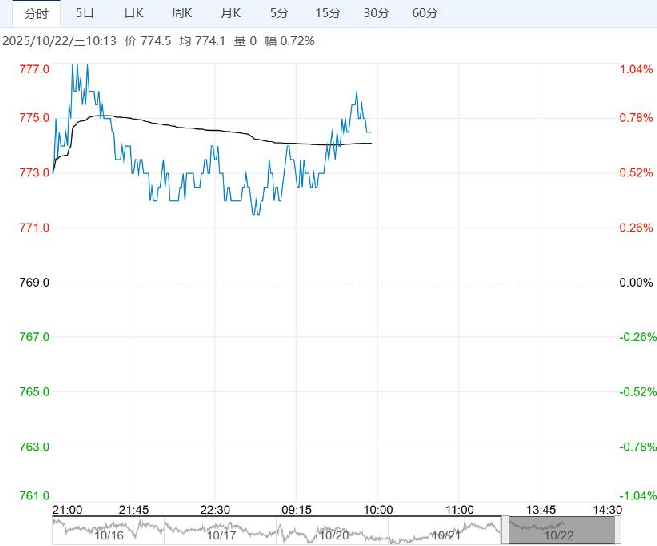Click the 1.04% percentage axis label

click(636, 69)
